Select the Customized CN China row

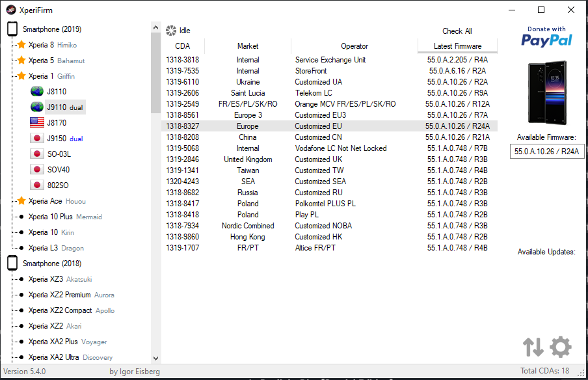click(330, 137)
